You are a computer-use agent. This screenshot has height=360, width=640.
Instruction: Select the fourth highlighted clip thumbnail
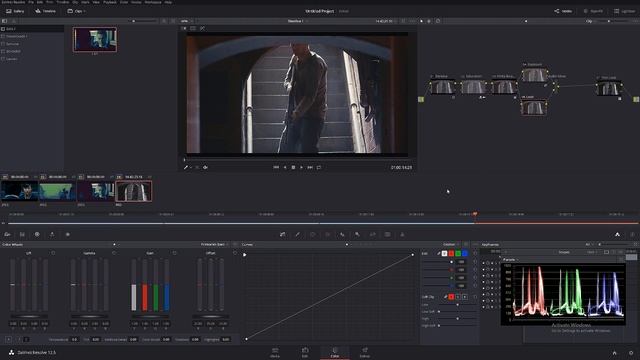[134, 191]
